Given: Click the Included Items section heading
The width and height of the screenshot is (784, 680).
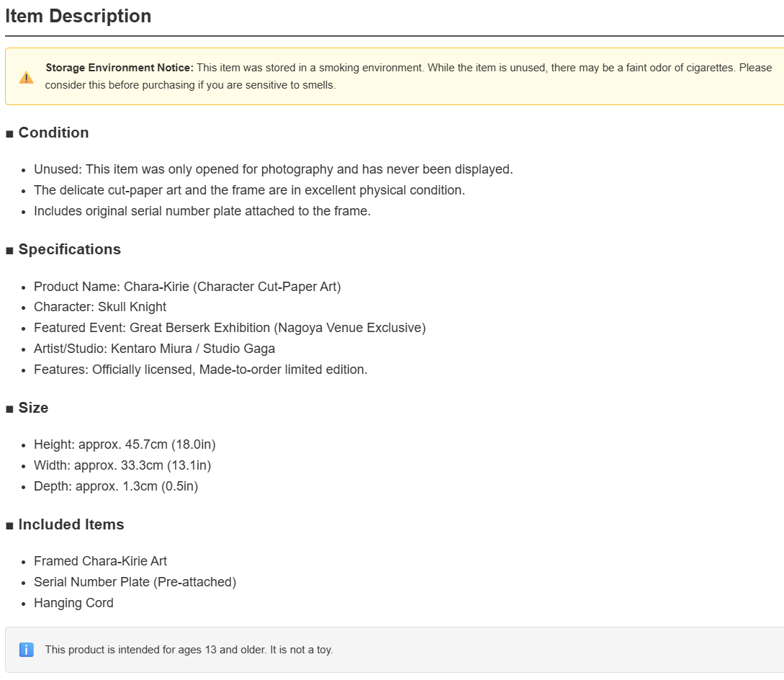Looking at the screenshot, I should (71, 524).
